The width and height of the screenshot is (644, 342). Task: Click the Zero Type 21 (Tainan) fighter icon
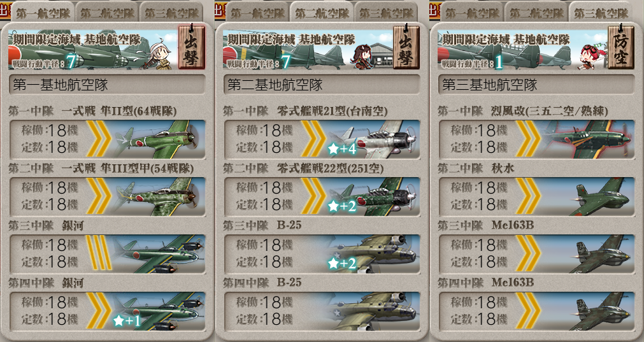tap(373, 139)
